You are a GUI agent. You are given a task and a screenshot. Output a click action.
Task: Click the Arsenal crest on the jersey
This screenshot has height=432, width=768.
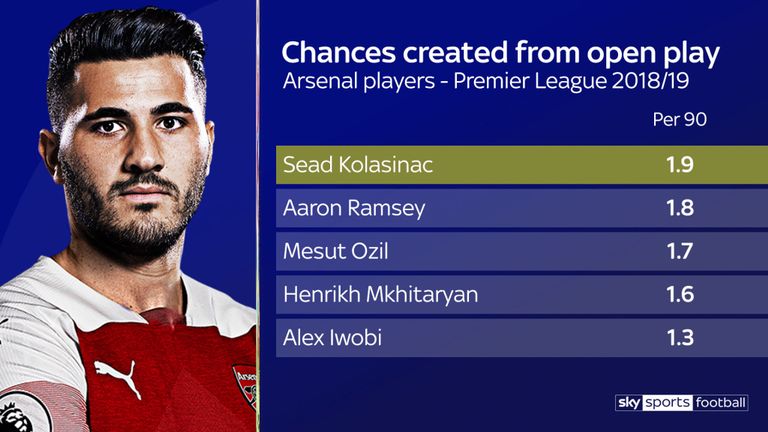[x=245, y=384]
